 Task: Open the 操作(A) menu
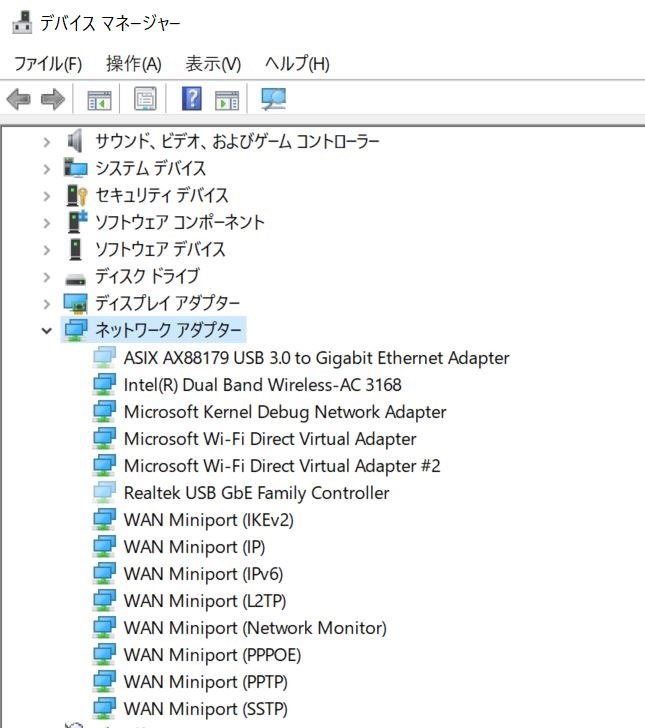click(134, 64)
